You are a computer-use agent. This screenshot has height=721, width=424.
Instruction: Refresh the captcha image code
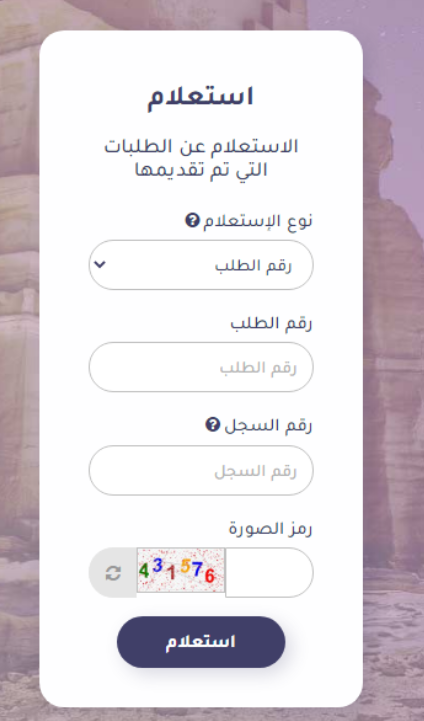tap(113, 572)
